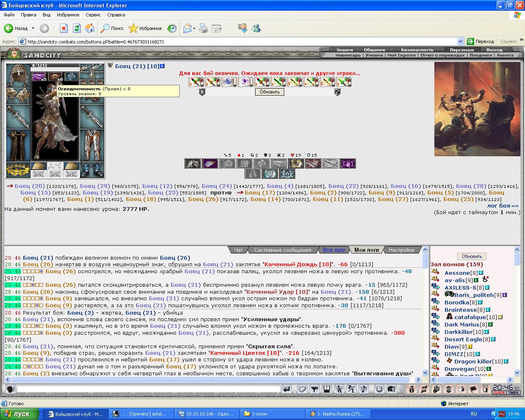The image size is (525, 420).
Task: Open the Избранное menu in menu bar
Action: tap(68, 15)
